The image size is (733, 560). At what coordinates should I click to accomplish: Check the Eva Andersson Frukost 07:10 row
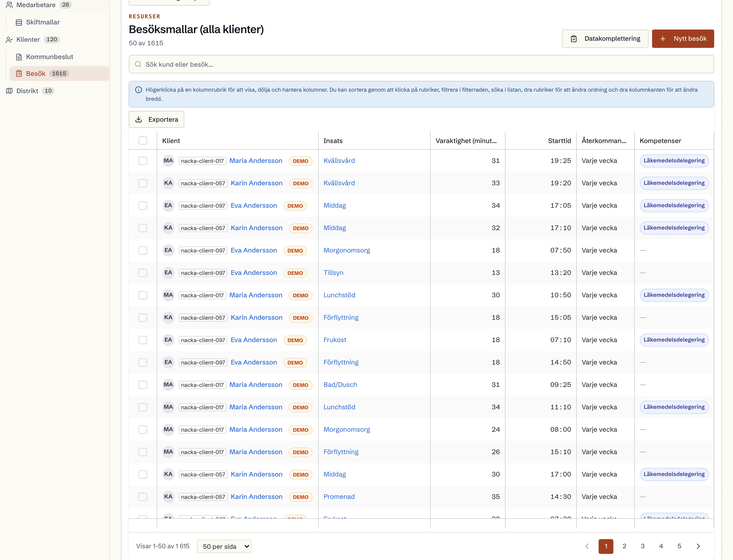[143, 340]
